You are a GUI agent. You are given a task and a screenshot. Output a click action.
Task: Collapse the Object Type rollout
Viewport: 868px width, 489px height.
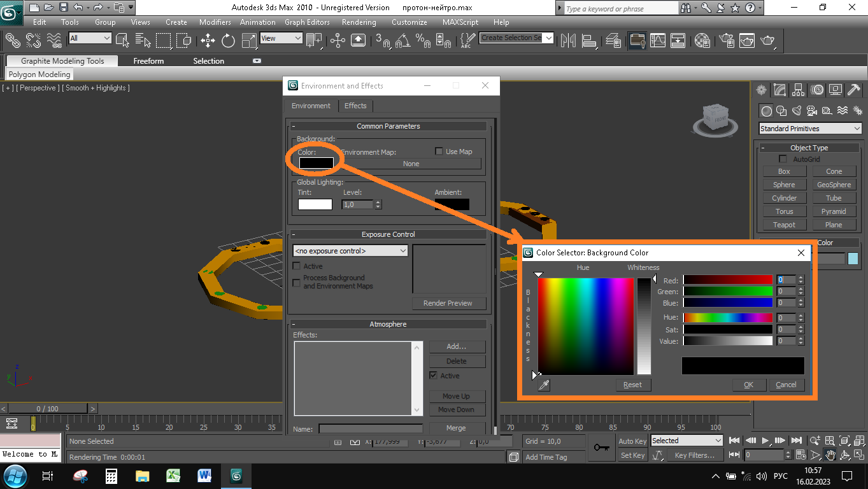tap(809, 148)
